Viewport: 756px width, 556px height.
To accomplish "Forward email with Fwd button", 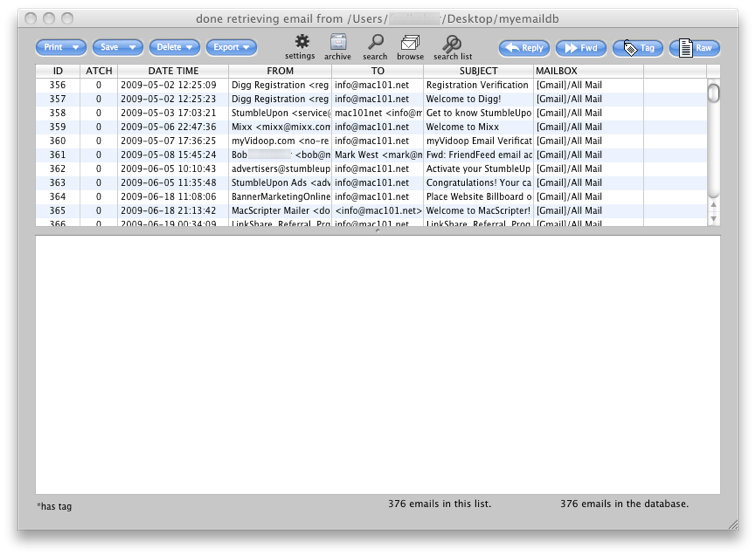I will (x=581, y=48).
